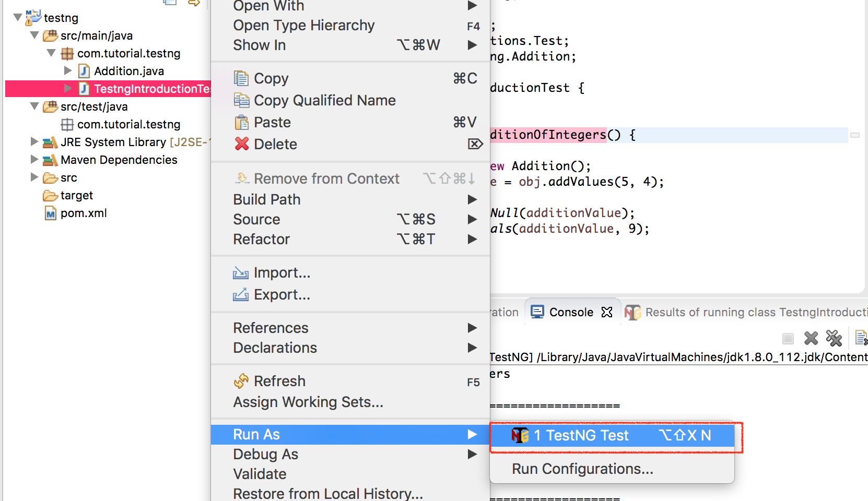Click the Addition.java file icon
Screen dimensions: 868x501
[x=84, y=71]
